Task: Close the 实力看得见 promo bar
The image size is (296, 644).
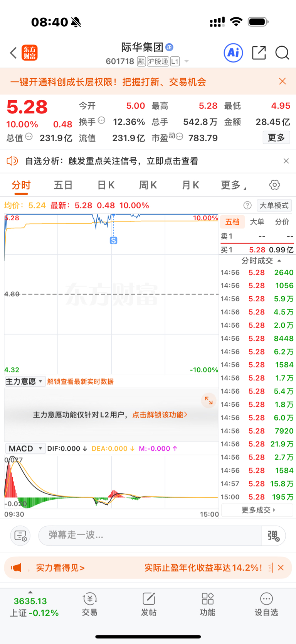Action: [x=281, y=568]
